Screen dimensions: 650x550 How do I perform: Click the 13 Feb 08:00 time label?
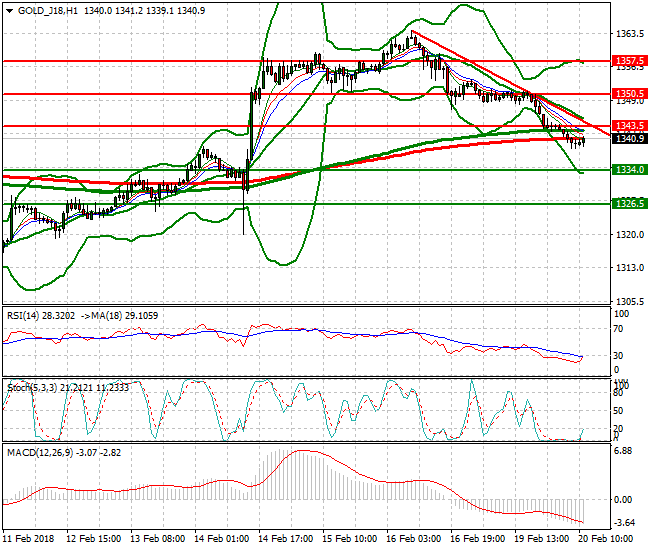coord(158,539)
